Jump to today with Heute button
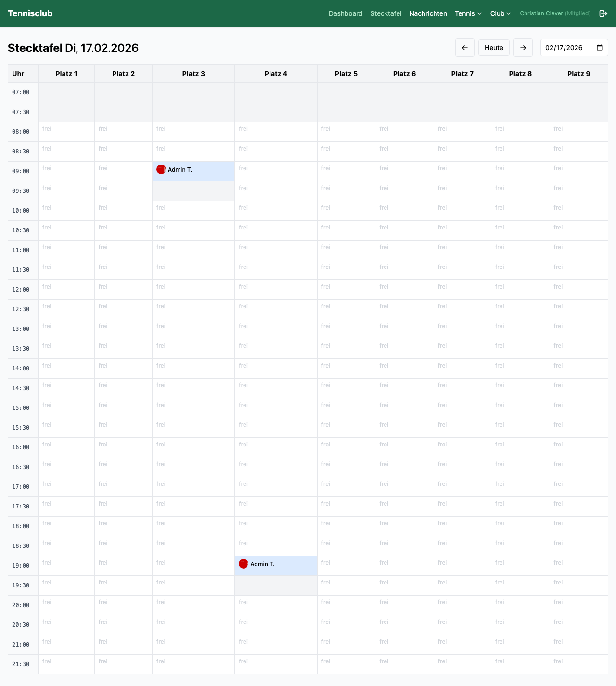 click(494, 48)
